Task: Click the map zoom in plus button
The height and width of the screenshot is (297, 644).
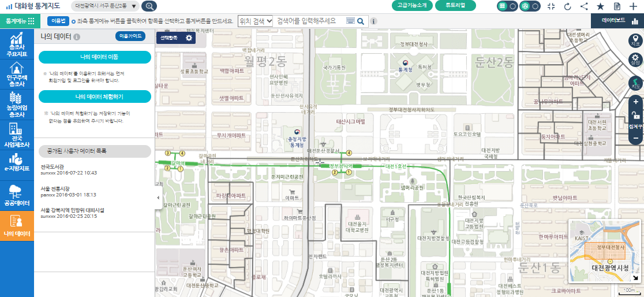Action: [x=635, y=102]
